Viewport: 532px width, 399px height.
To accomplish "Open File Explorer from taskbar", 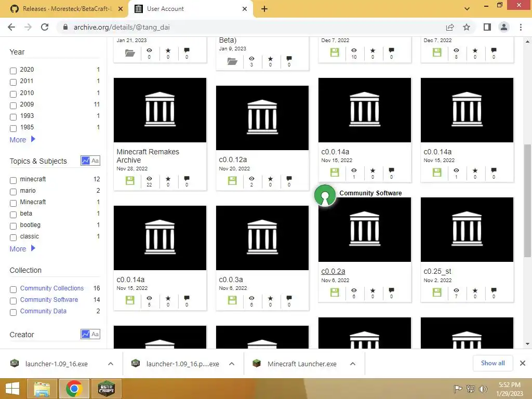I will click(x=42, y=389).
